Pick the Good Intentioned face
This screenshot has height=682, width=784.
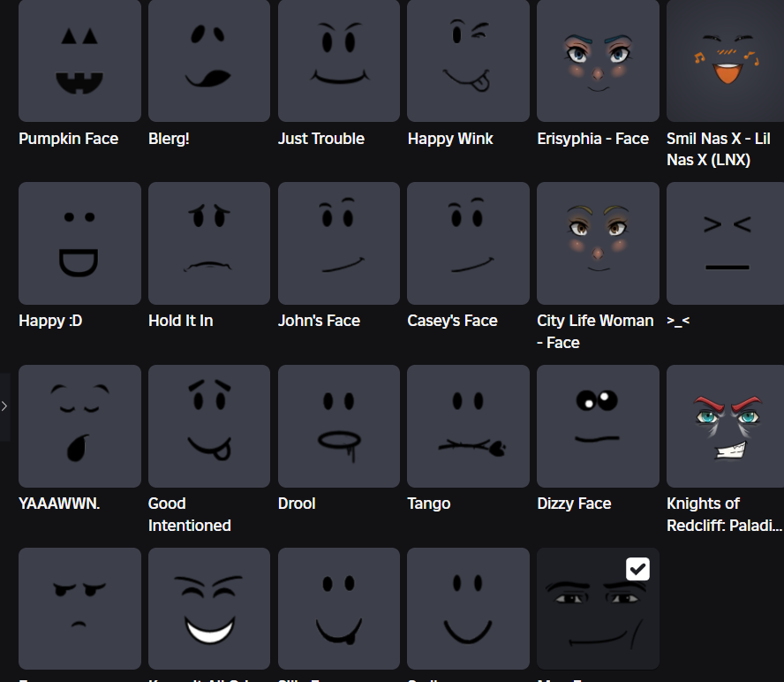(x=208, y=426)
